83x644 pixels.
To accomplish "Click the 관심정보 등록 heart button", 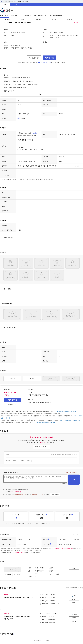I will click(x=34, y=58).
